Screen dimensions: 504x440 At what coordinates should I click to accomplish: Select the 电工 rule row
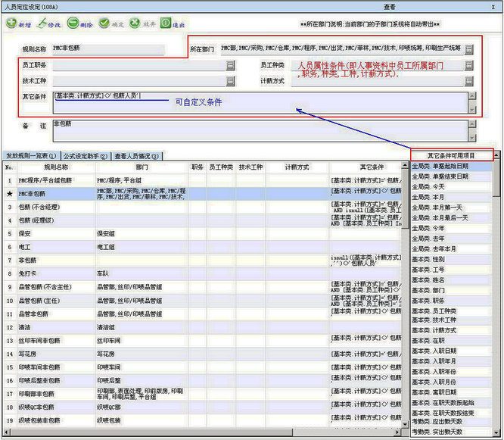click(203, 247)
